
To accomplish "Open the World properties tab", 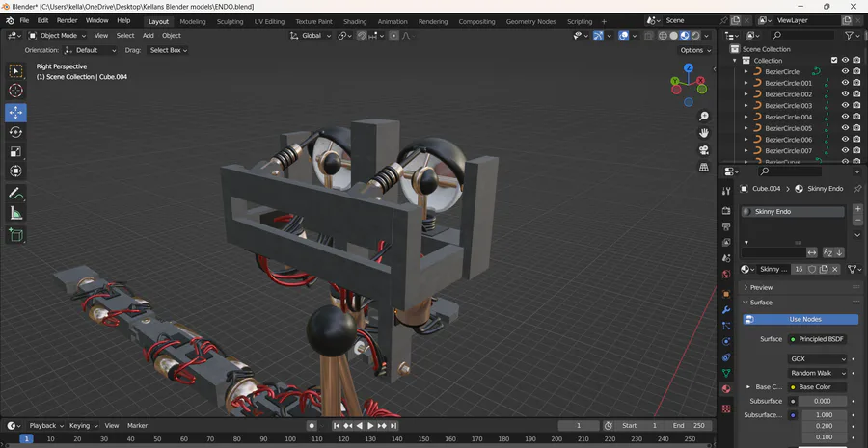I will (x=726, y=274).
